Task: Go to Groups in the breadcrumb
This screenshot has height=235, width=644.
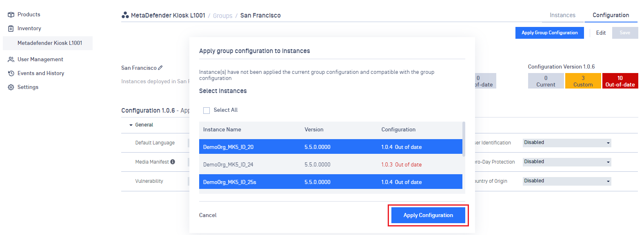Action: [x=222, y=16]
